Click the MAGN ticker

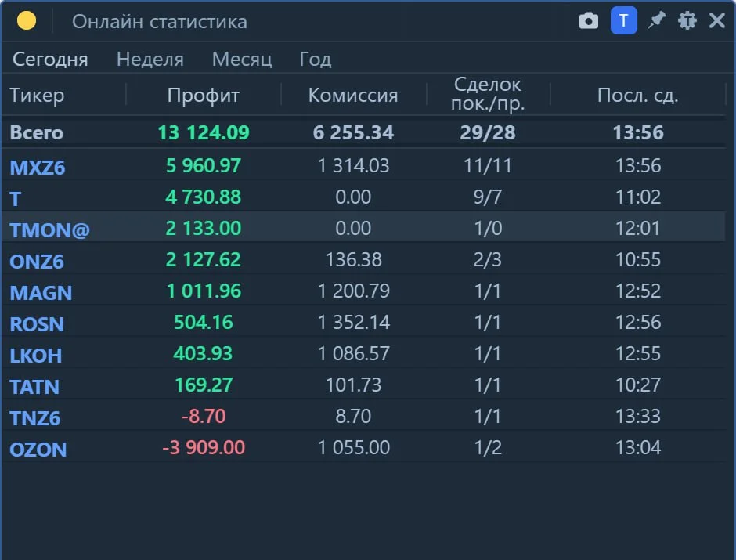coord(41,293)
